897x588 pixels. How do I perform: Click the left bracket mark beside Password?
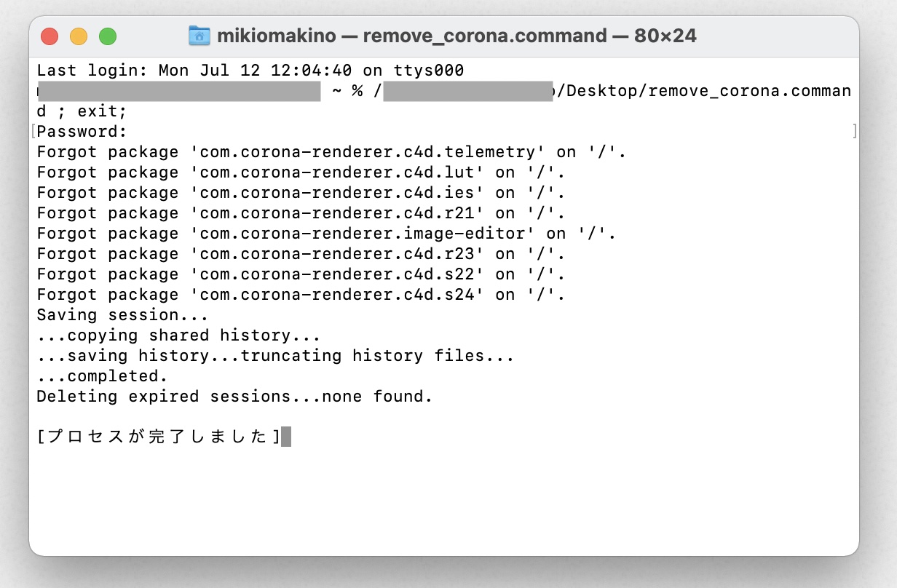click(x=33, y=132)
